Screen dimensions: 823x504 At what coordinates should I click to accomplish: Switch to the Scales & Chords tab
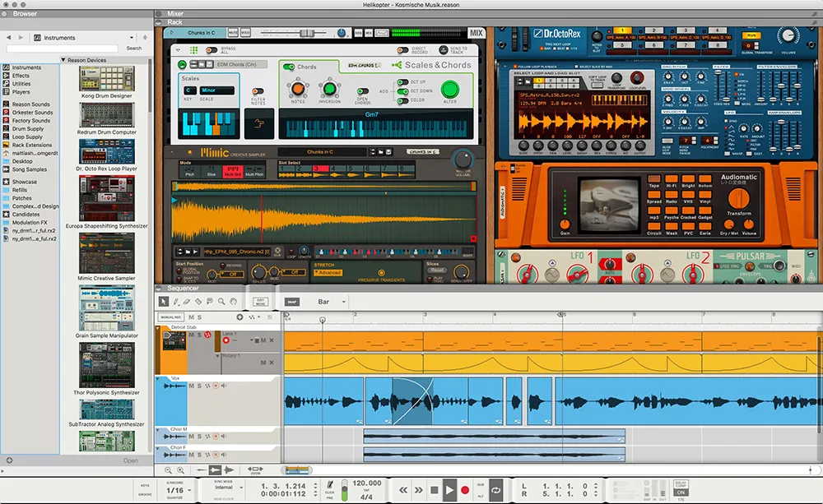click(436, 64)
